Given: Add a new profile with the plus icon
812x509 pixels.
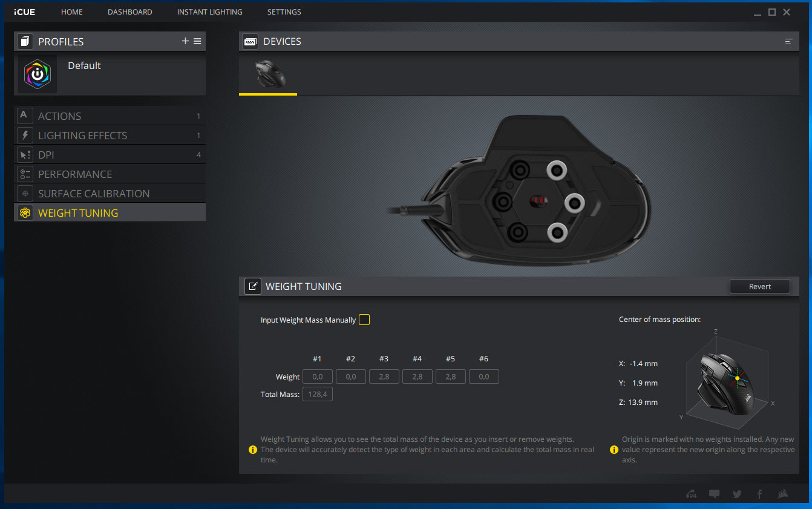Looking at the screenshot, I should pos(185,41).
